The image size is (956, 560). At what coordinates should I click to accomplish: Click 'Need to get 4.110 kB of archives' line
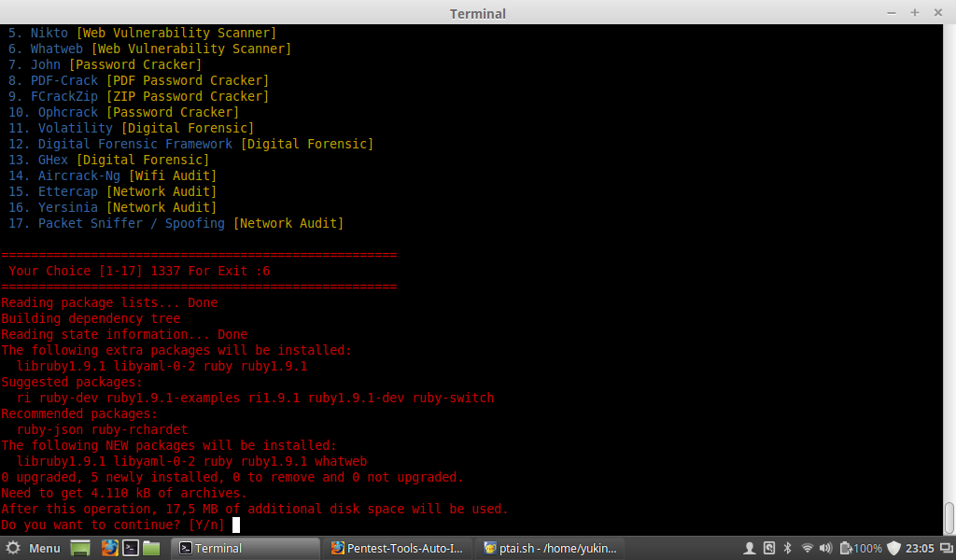tap(124, 493)
